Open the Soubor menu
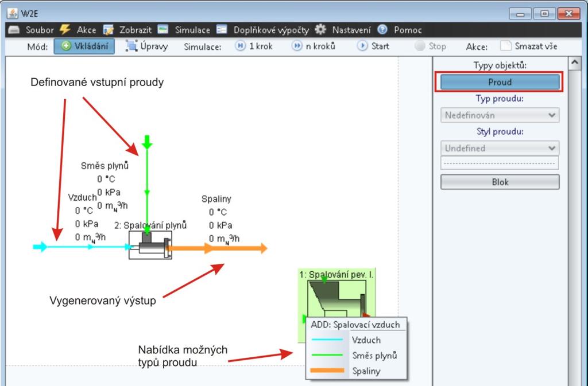This screenshot has height=386, width=588. pos(40,30)
